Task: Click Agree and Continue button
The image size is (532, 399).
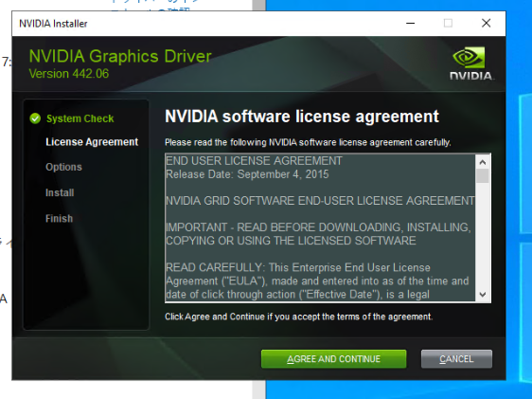Action: pos(333,359)
